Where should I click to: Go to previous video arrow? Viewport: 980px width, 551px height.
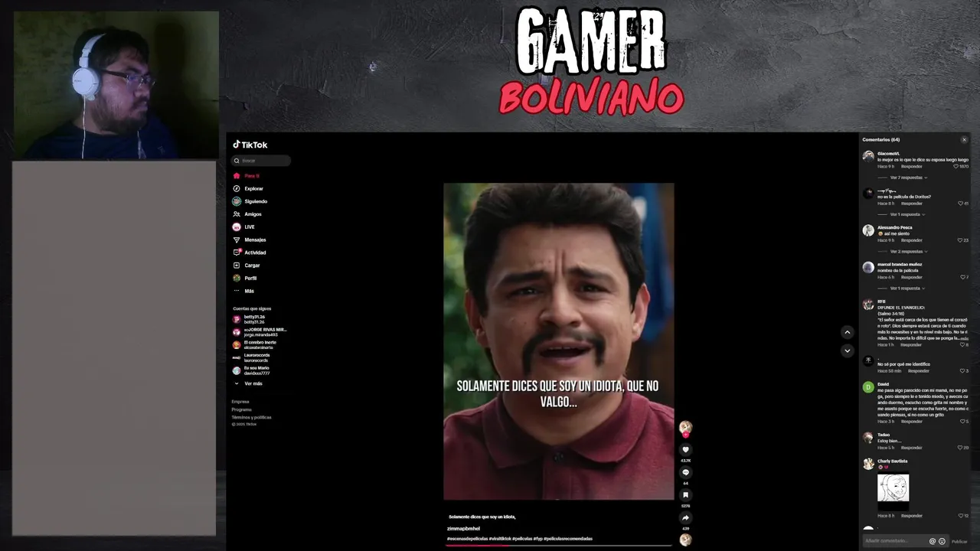pos(847,332)
